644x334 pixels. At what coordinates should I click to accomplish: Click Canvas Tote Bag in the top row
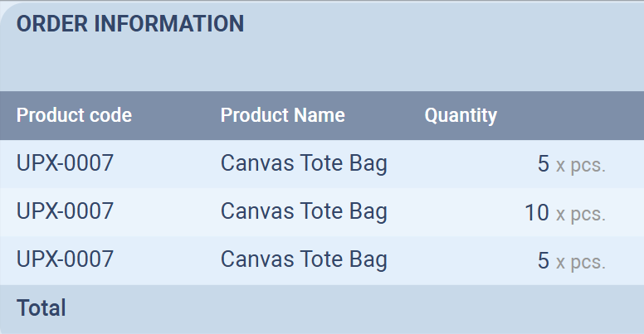pos(304,164)
